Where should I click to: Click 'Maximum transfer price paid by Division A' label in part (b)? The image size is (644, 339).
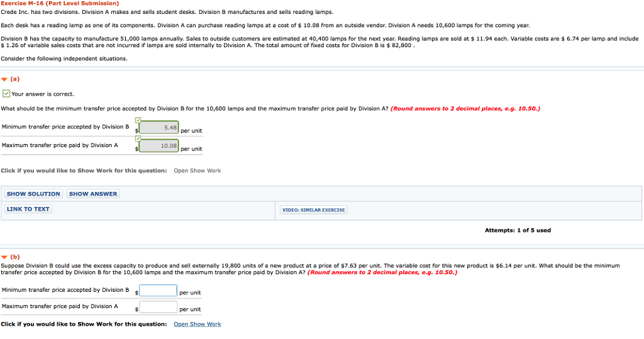point(60,306)
